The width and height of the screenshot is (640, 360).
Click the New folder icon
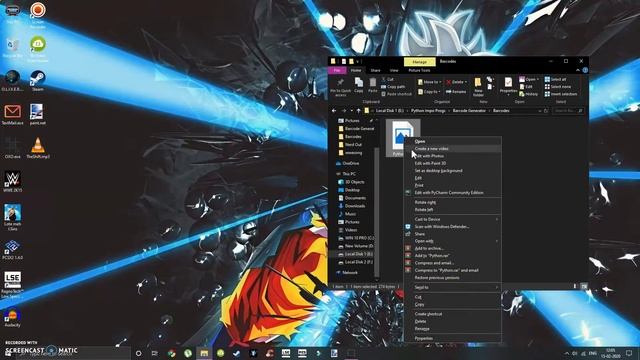(478, 87)
